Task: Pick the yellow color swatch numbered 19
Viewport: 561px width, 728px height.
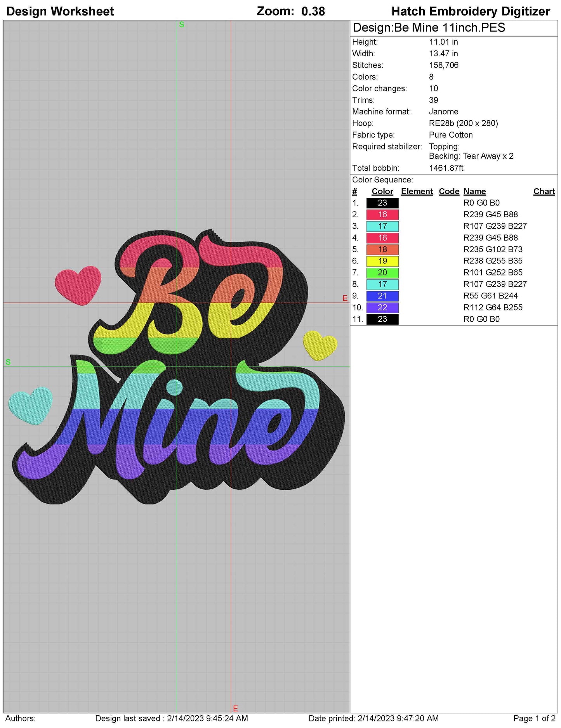Action: click(x=382, y=261)
